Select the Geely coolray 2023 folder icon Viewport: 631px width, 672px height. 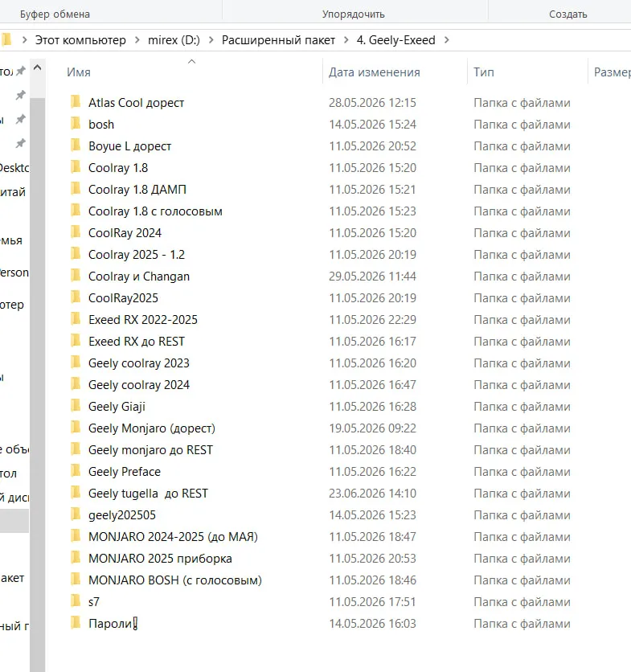coord(76,363)
